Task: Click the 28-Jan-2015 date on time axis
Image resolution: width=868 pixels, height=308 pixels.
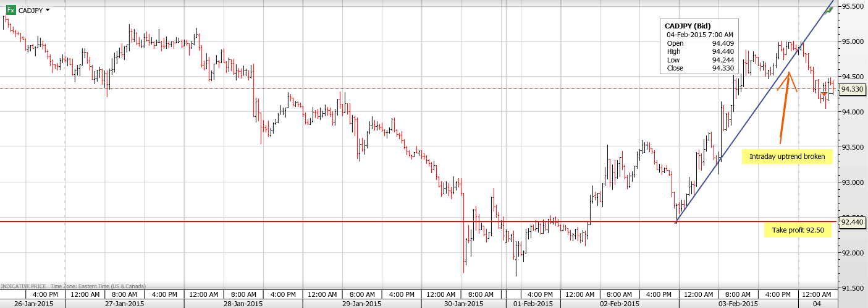Action: pos(243,304)
